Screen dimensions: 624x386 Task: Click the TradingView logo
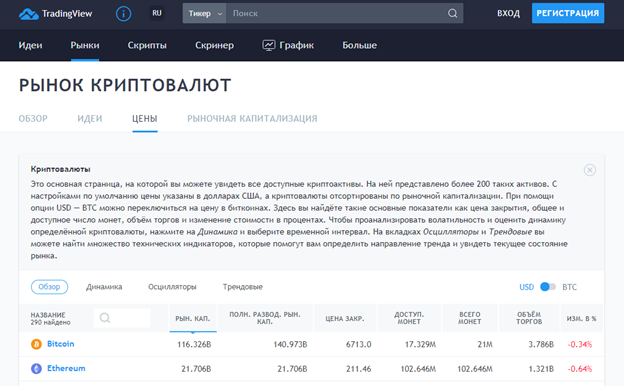pyautogui.click(x=55, y=14)
